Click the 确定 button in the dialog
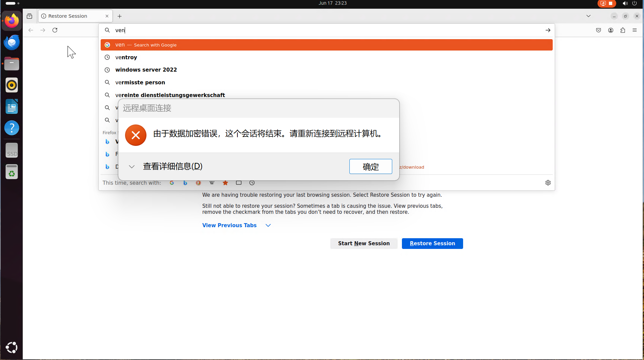 tap(370, 166)
